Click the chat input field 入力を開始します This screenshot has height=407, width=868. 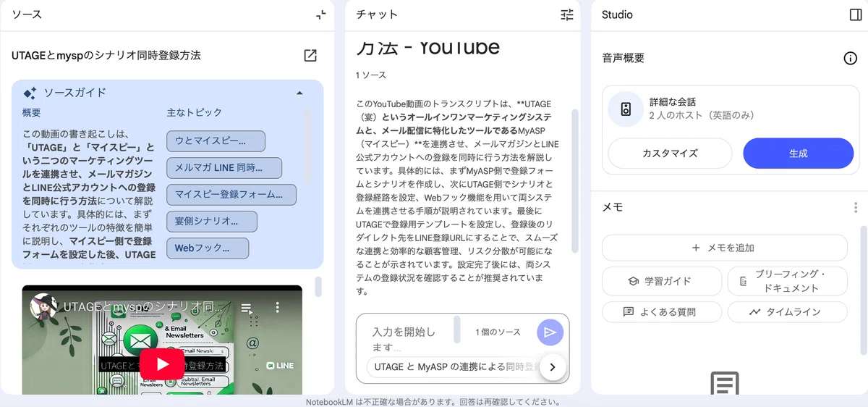tap(405, 339)
